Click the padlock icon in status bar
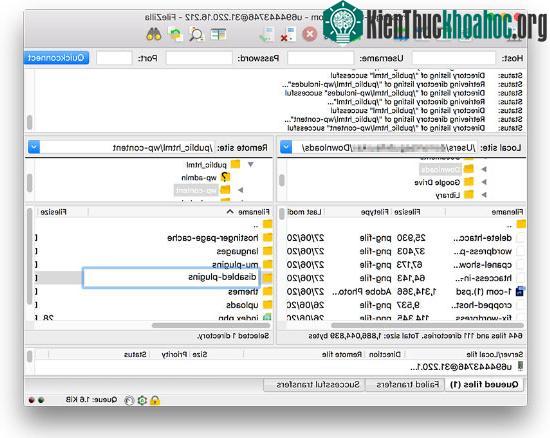The height and width of the screenshot is (438, 550). (155, 400)
